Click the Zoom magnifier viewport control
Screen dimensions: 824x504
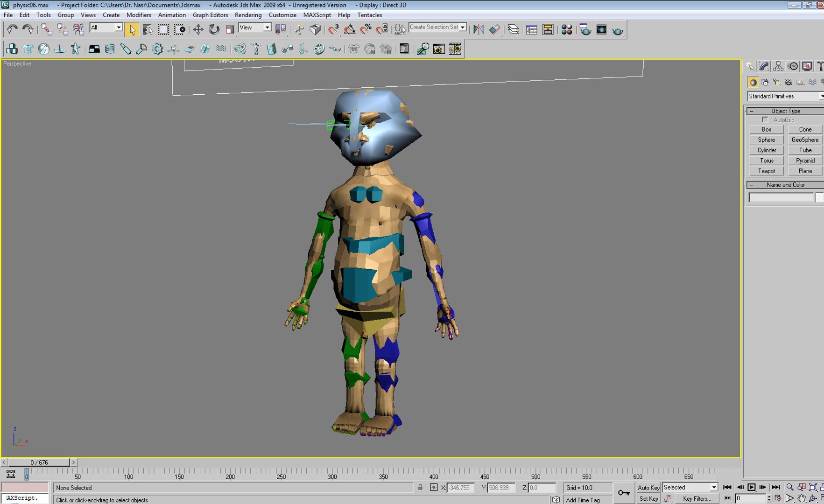790,487
